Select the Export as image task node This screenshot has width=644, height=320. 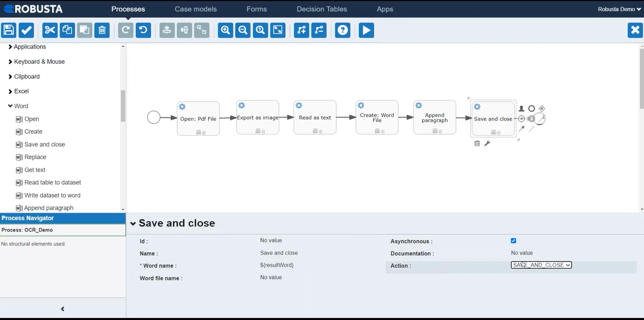(258, 117)
